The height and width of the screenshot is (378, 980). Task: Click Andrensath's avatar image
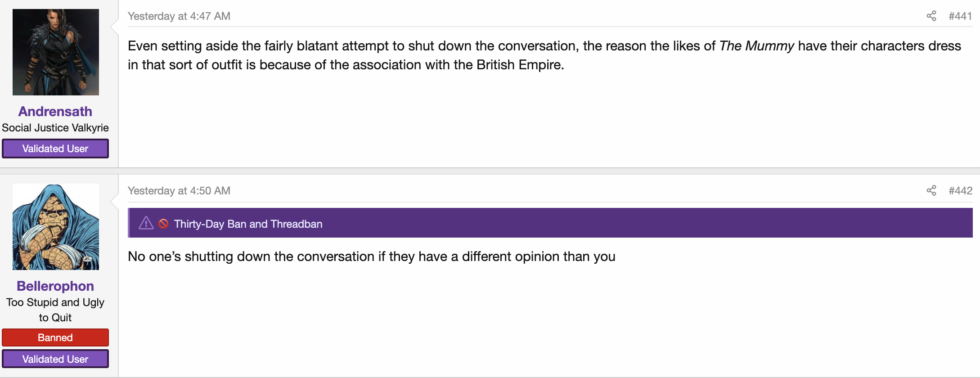pyautogui.click(x=56, y=52)
